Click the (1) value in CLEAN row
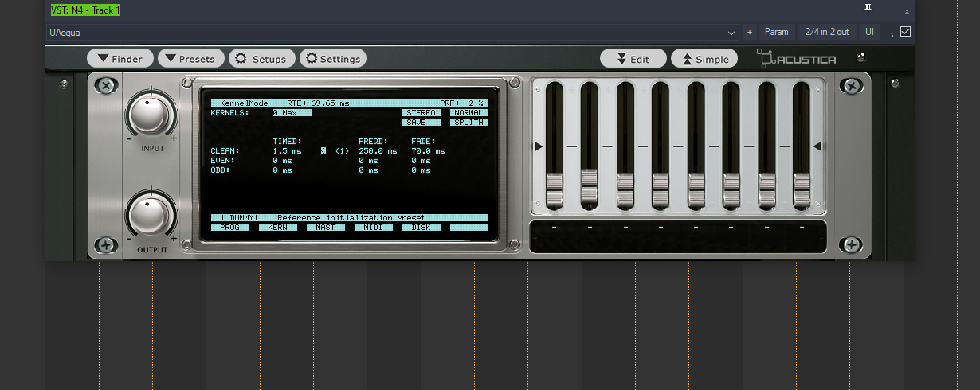 tap(342, 151)
